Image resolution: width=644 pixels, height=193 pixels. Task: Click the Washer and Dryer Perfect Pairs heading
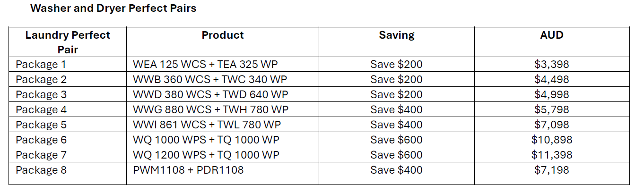pyautogui.click(x=113, y=8)
